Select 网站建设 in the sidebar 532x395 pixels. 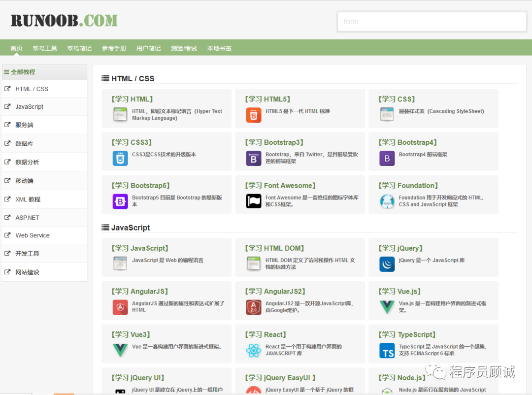[44, 272]
